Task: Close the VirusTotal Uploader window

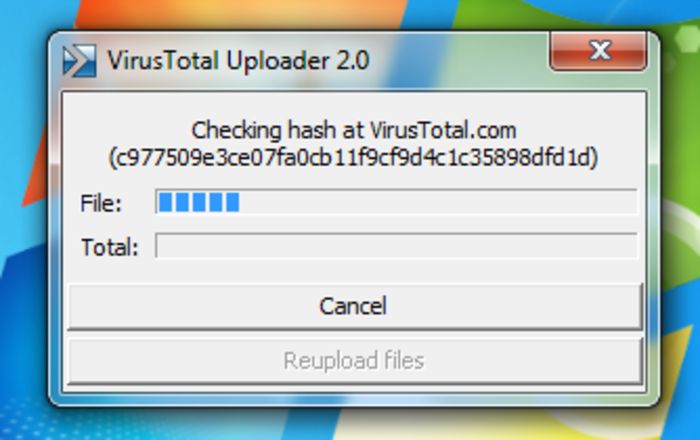Action: coord(598,51)
